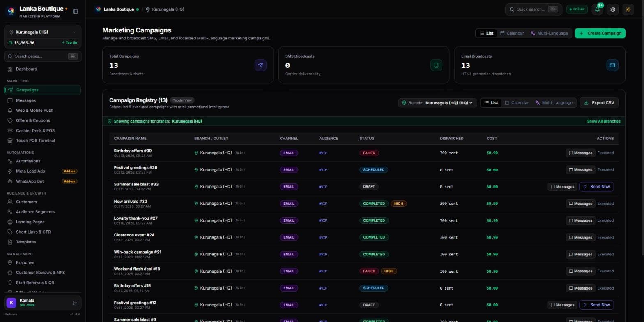Click the logout icon beside Kamala
The width and height of the screenshot is (644, 322).
75,303
